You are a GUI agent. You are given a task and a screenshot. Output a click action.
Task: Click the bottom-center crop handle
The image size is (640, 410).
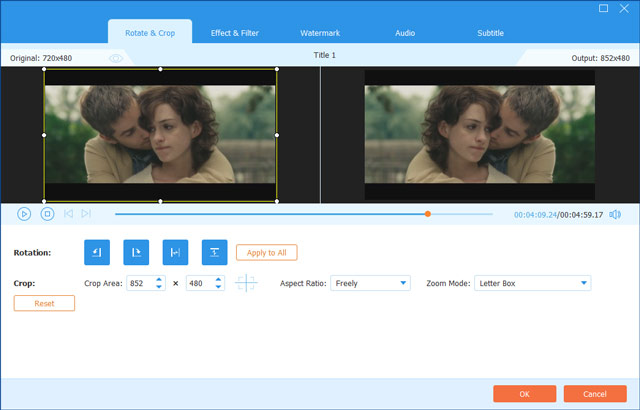tap(160, 201)
